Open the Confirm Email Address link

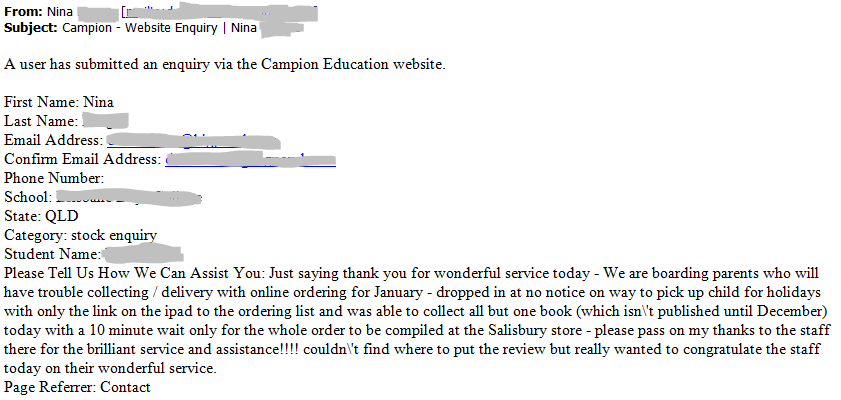point(250,160)
